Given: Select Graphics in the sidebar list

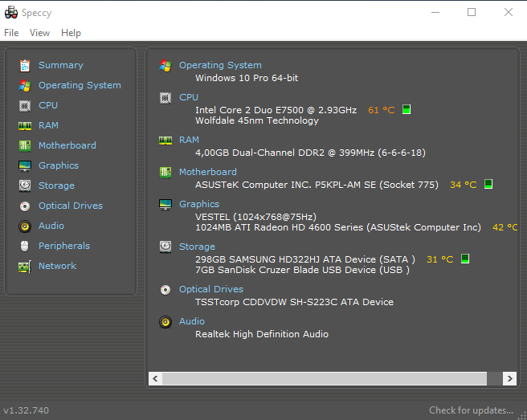Looking at the screenshot, I should click(x=59, y=165).
